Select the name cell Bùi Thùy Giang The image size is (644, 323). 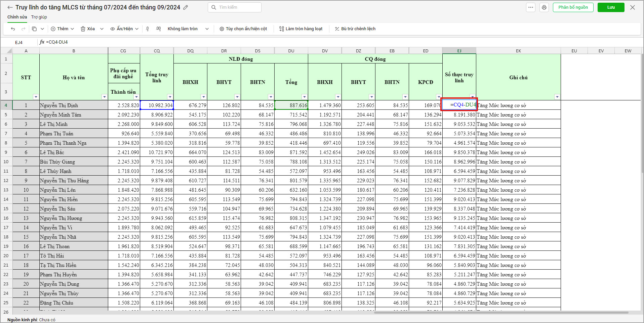tap(74, 162)
